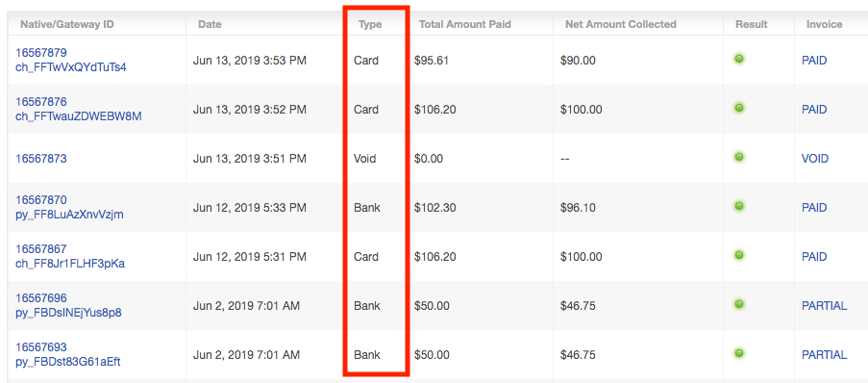This screenshot has width=868, height=383.
Task: Click green result dot for payment 16567693
Action: pyautogui.click(x=738, y=353)
